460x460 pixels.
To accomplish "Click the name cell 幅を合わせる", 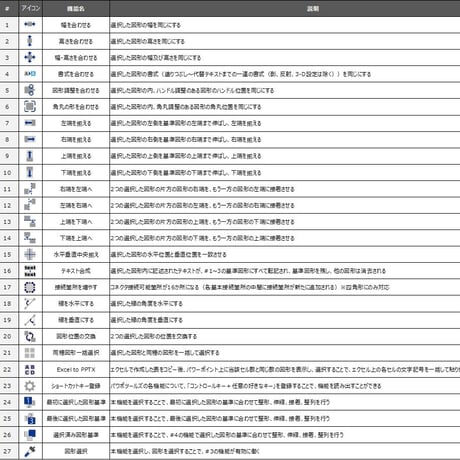I will pyautogui.click(x=76, y=25).
